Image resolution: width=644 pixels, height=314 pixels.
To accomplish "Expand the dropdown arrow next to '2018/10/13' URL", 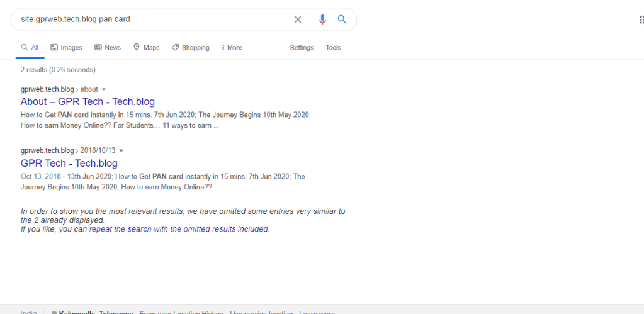I will click(121, 151).
